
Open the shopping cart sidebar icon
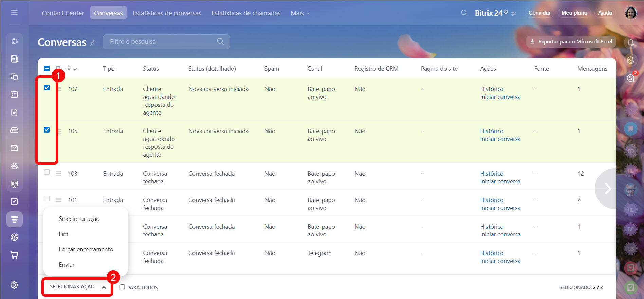pyautogui.click(x=14, y=255)
